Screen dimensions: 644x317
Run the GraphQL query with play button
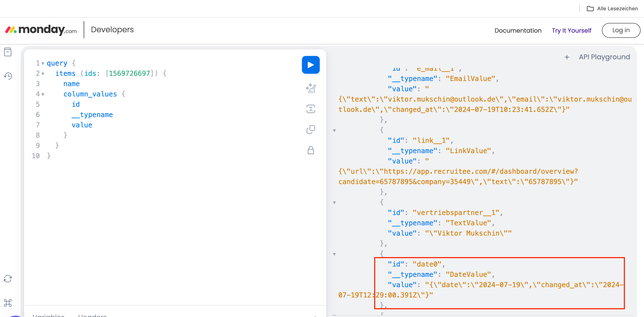310,65
